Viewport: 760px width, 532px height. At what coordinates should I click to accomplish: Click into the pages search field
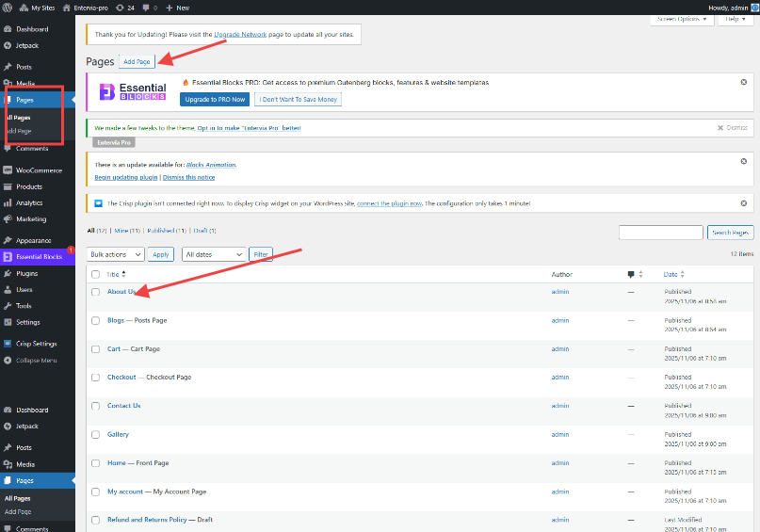coord(660,232)
